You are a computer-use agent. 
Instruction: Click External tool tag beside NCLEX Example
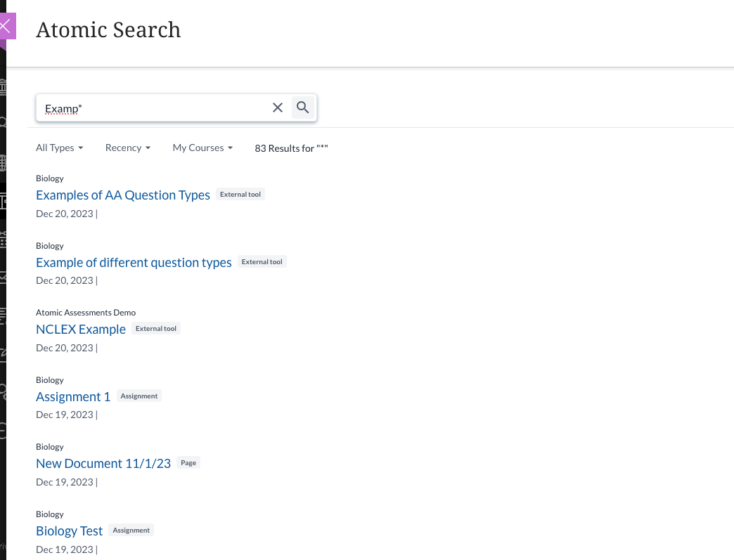[156, 329]
